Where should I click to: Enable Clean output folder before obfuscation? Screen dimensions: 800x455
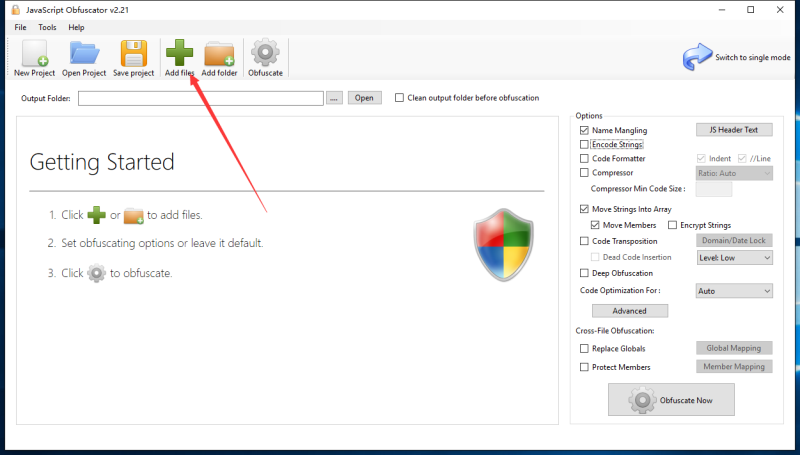click(x=400, y=98)
